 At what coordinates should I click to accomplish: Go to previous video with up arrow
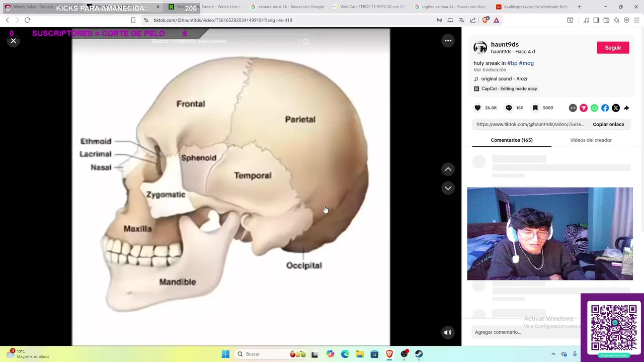pos(448,169)
